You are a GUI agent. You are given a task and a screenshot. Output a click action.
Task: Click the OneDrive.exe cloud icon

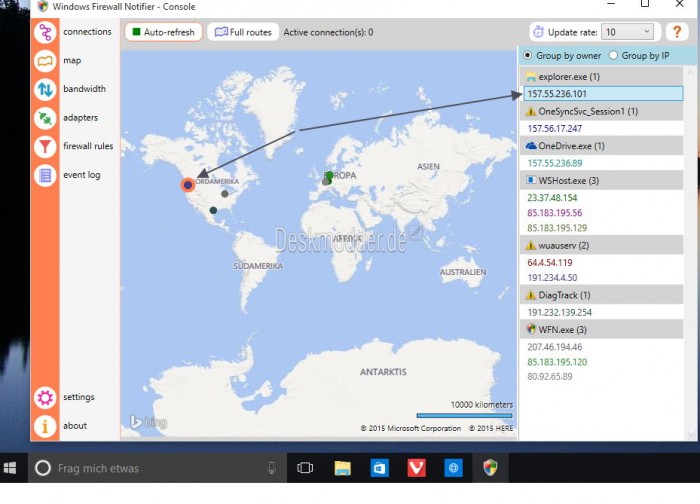coord(531,146)
